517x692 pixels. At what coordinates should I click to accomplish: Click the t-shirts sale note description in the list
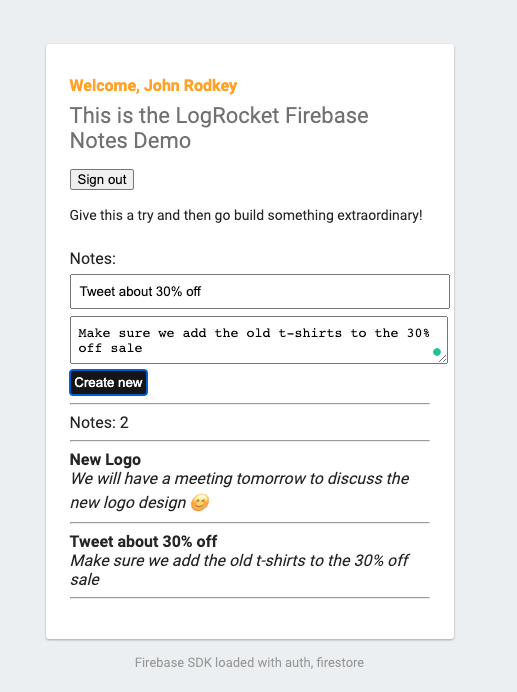tap(240, 570)
